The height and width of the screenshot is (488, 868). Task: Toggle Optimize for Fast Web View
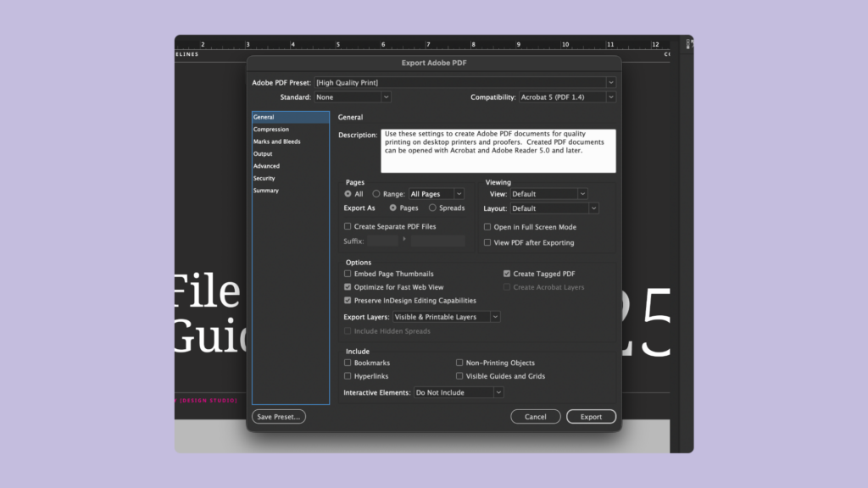[348, 286]
